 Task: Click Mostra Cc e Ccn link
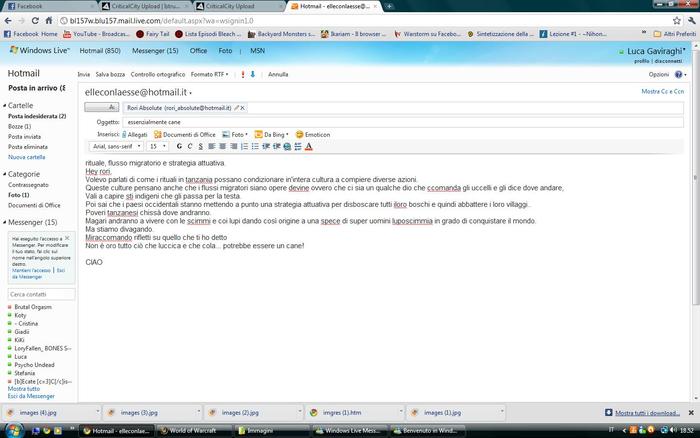click(662, 92)
